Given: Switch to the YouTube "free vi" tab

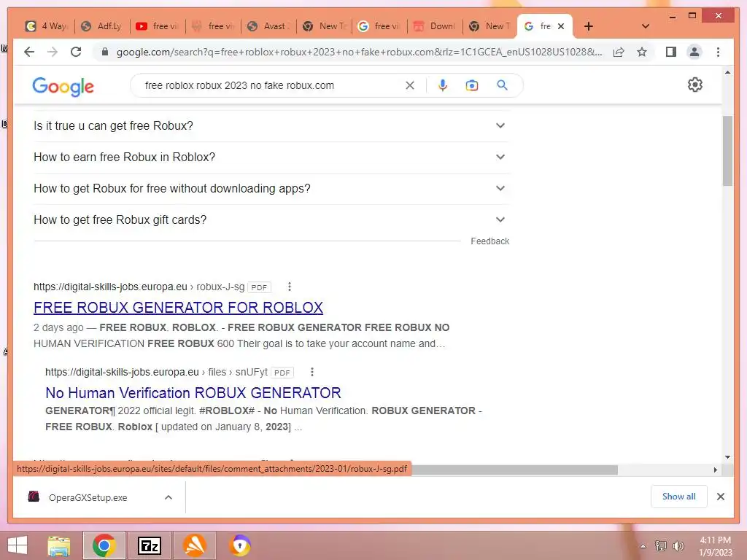Looking at the screenshot, I should tap(158, 26).
